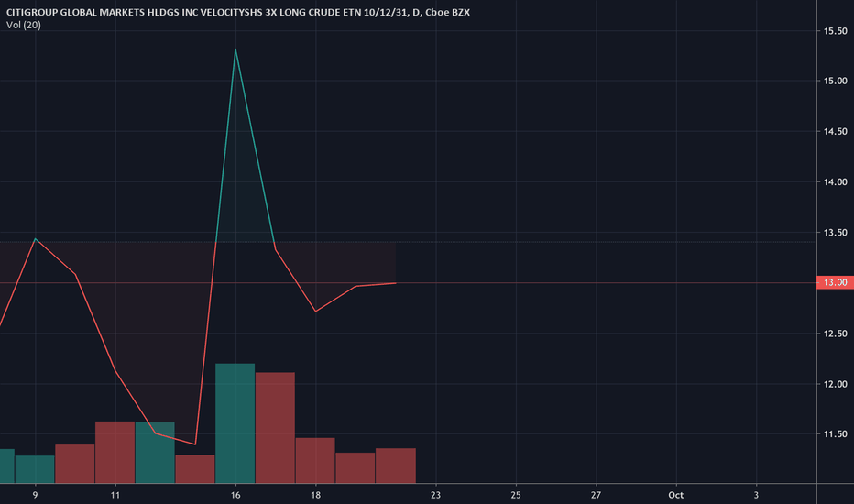Click the price peak point above 16
854x504 pixels.
point(235,49)
